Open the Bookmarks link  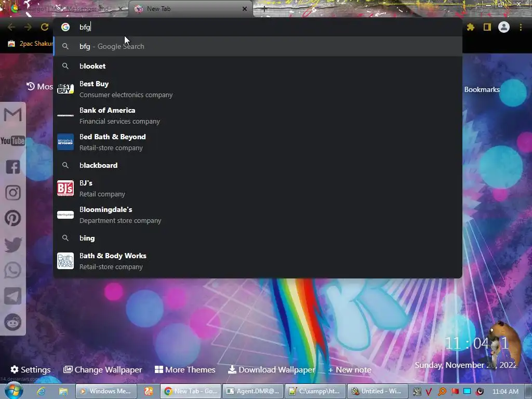[x=482, y=89]
